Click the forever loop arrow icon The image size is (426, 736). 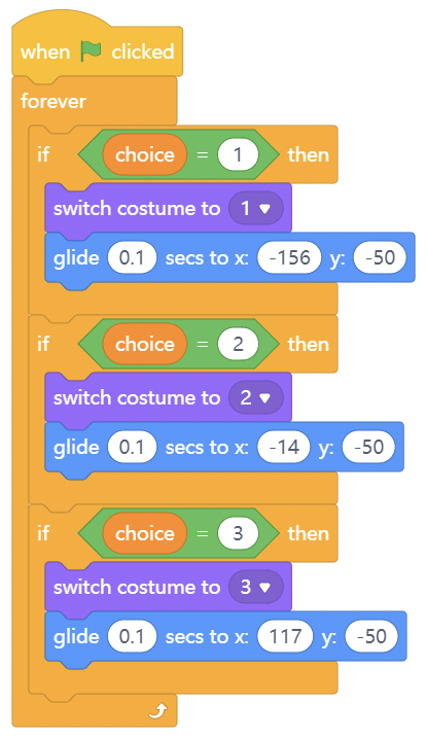[158, 712]
